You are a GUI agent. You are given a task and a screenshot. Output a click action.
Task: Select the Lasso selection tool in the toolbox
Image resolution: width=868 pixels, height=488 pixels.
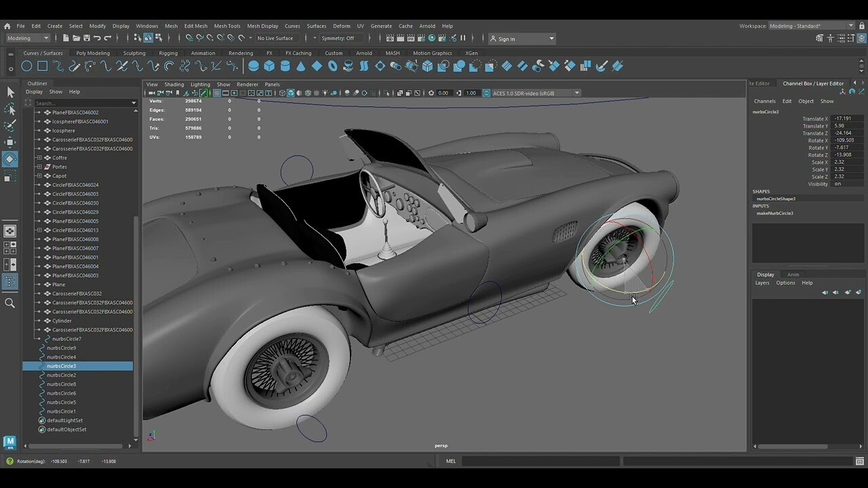click(9, 108)
